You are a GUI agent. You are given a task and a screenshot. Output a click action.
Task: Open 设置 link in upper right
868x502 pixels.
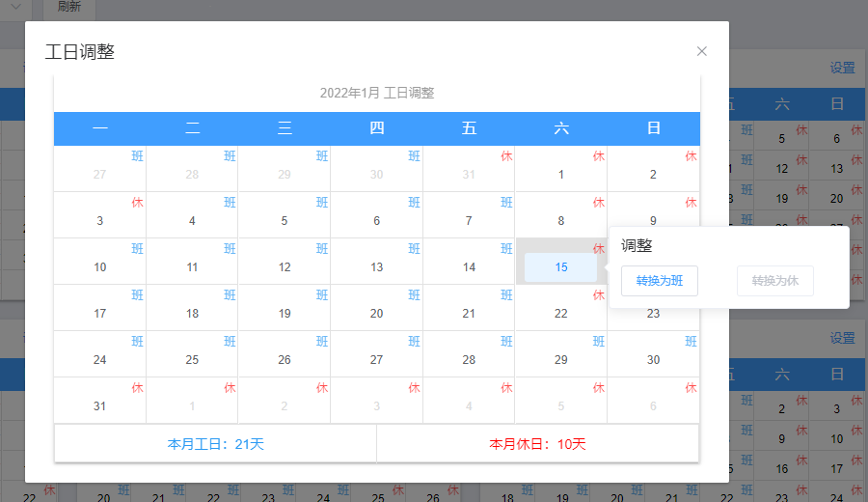point(842,69)
